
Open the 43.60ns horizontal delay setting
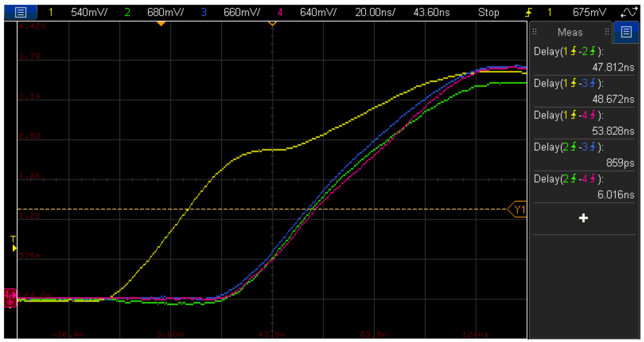coord(431,12)
